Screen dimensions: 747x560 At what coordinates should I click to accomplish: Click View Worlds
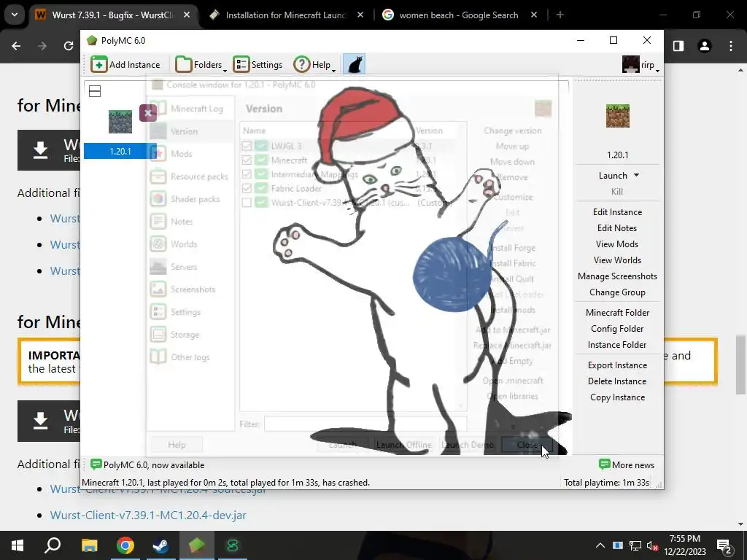click(617, 260)
